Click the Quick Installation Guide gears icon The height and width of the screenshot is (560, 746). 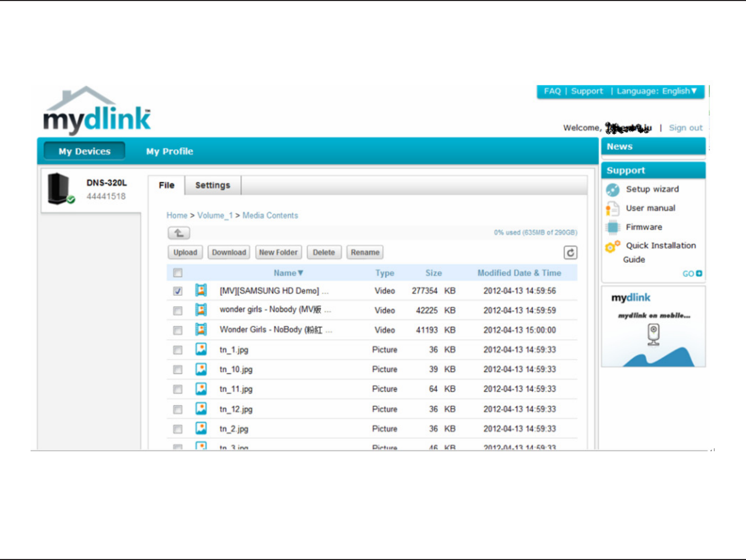[x=613, y=246]
